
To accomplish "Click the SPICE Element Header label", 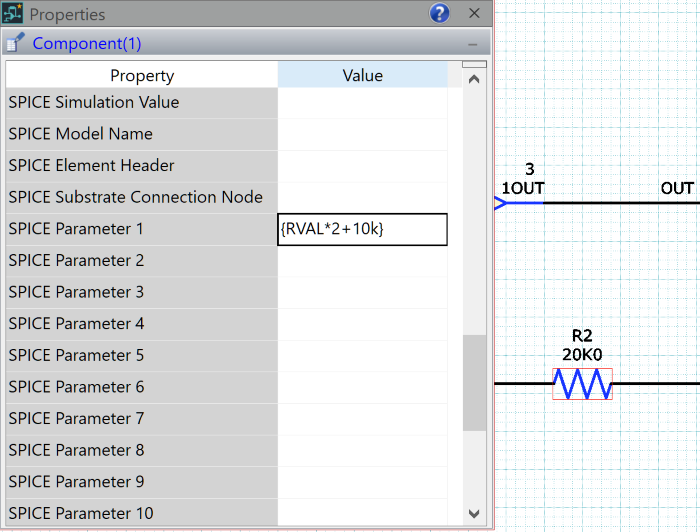I will coord(91,166).
